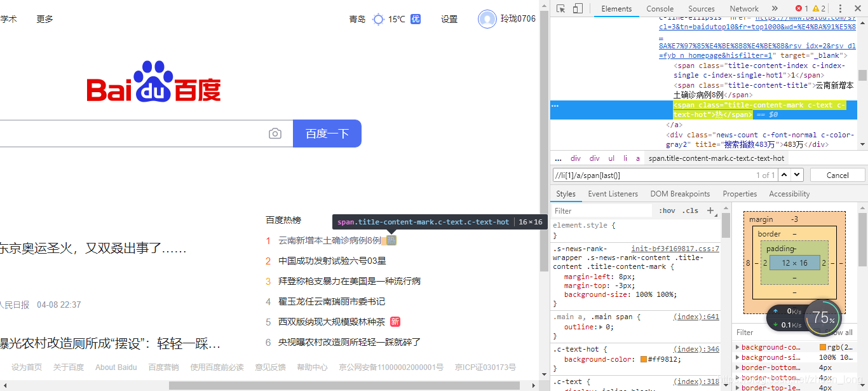
Task: Switch to the Console tab
Action: [660, 8]
